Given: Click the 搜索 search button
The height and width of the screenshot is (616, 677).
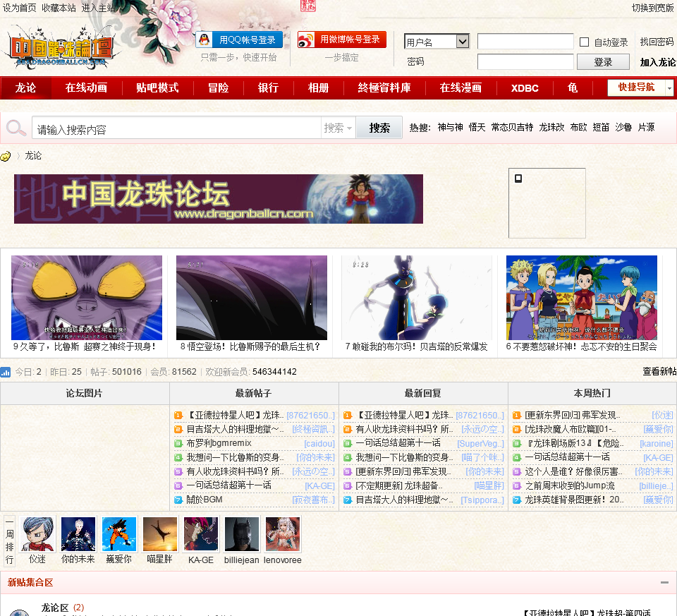Looking at the screenshot, I should coord(379,128).
